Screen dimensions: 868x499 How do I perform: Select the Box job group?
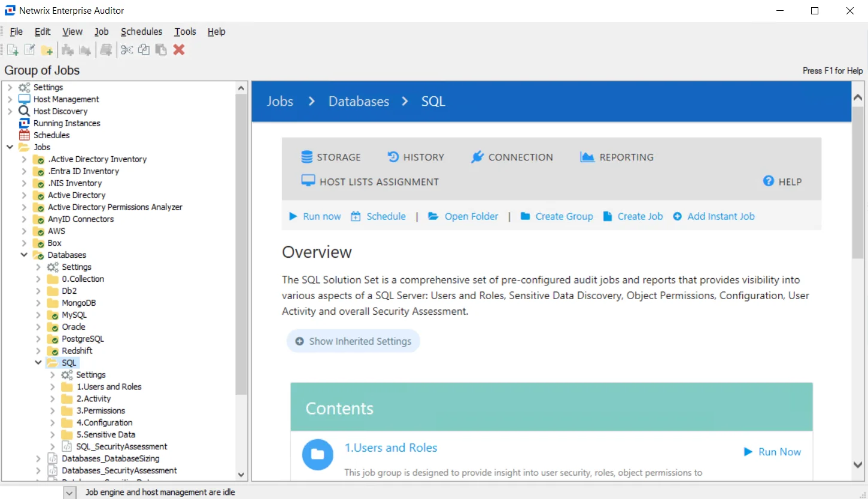pyautogui.click(x=54, y=243)
